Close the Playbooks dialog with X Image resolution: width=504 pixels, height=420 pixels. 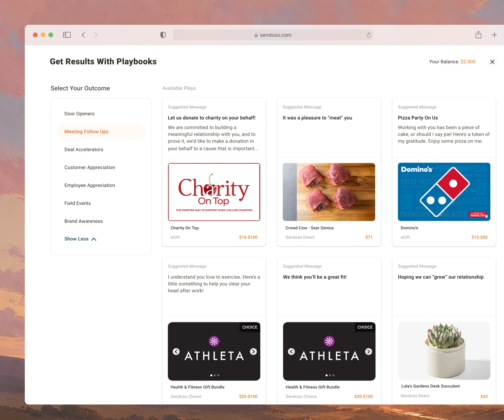tap(492, 62)
